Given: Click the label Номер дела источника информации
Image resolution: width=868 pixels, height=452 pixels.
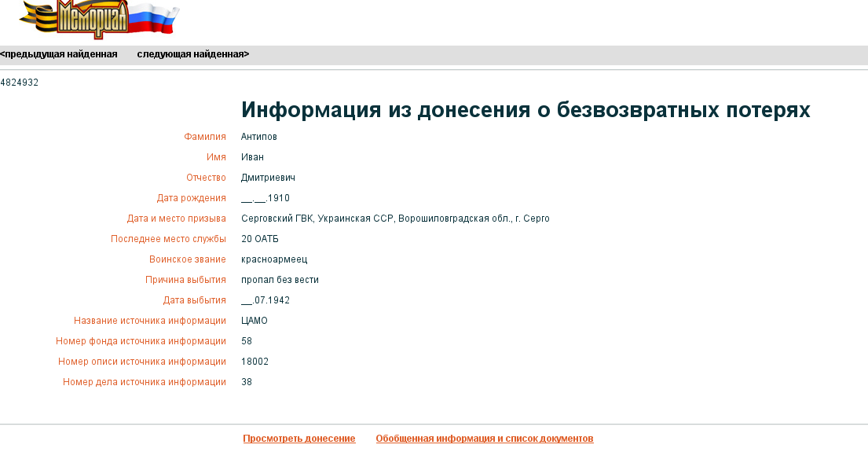Looking at the screenshot, I should pyautogui.click(x=145, y=382).
